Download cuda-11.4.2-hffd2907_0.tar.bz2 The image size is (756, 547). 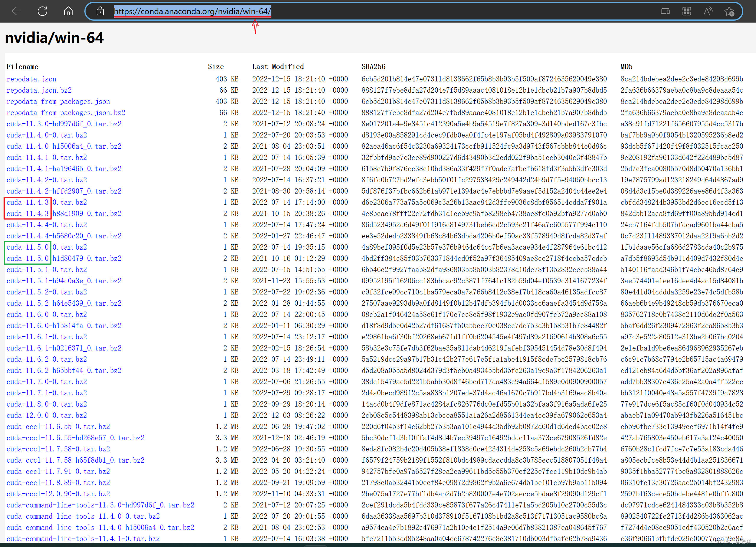[x=64, y=191]
